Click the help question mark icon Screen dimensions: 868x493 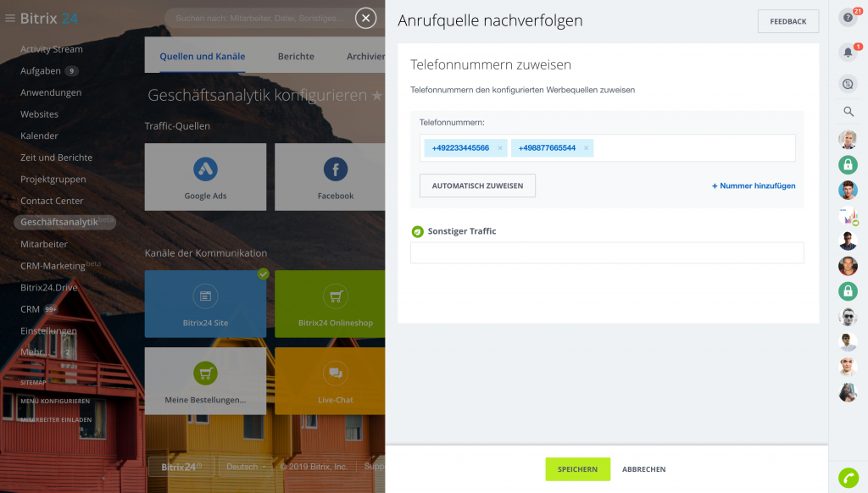click(x=848, y=18)
